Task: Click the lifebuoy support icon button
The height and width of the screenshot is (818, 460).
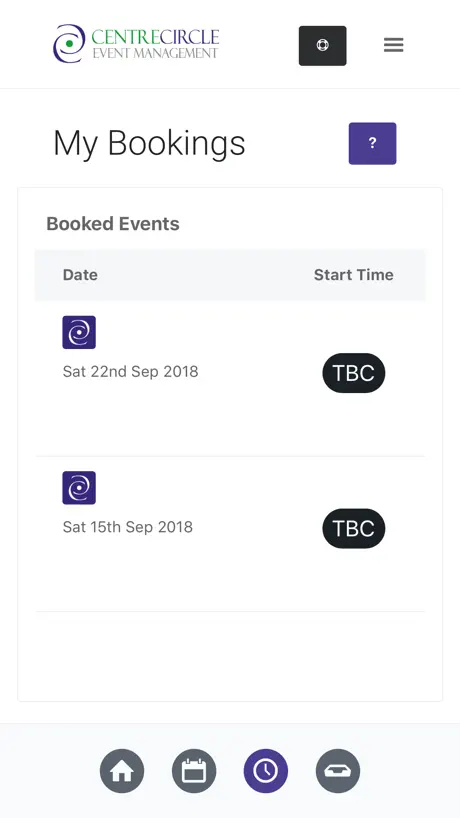Action: [322, 45]
